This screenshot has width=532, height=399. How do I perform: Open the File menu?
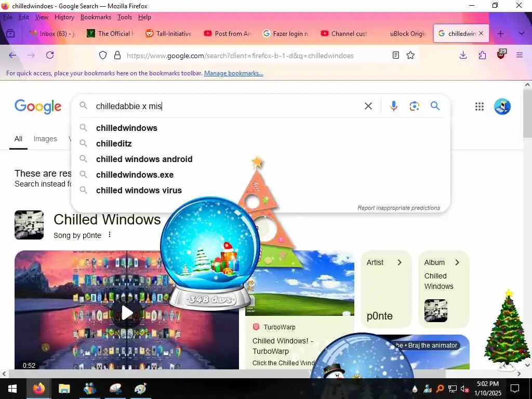[x=8, y=17]
